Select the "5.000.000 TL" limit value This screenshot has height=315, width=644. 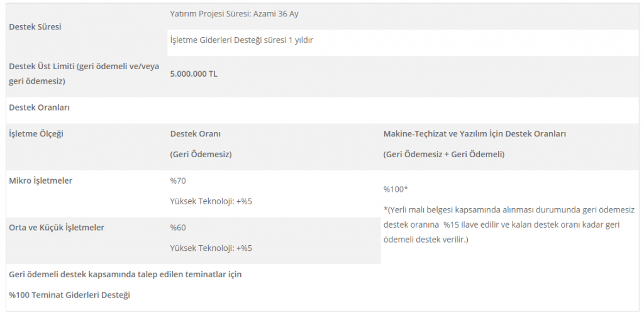(x=194, y=74)
